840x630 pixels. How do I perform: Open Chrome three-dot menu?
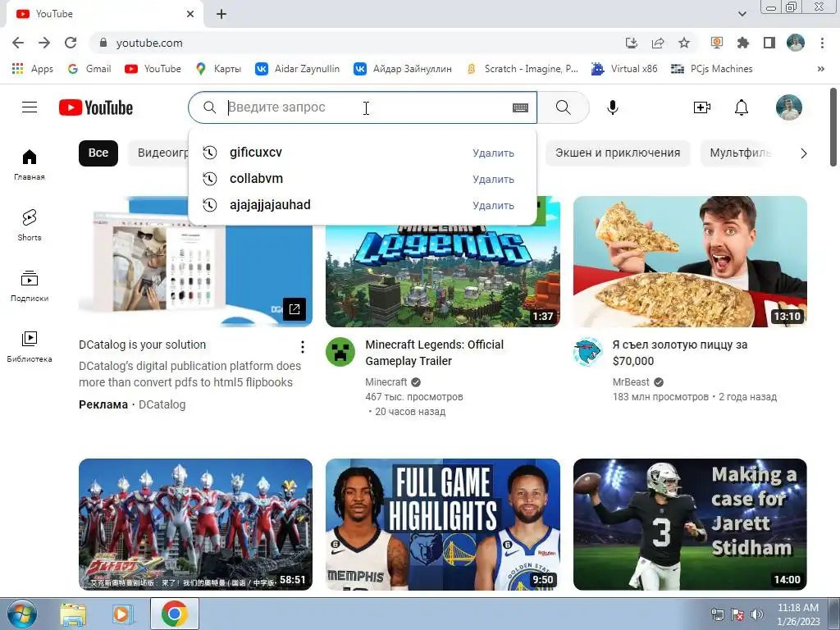click(x=822, y=43)
